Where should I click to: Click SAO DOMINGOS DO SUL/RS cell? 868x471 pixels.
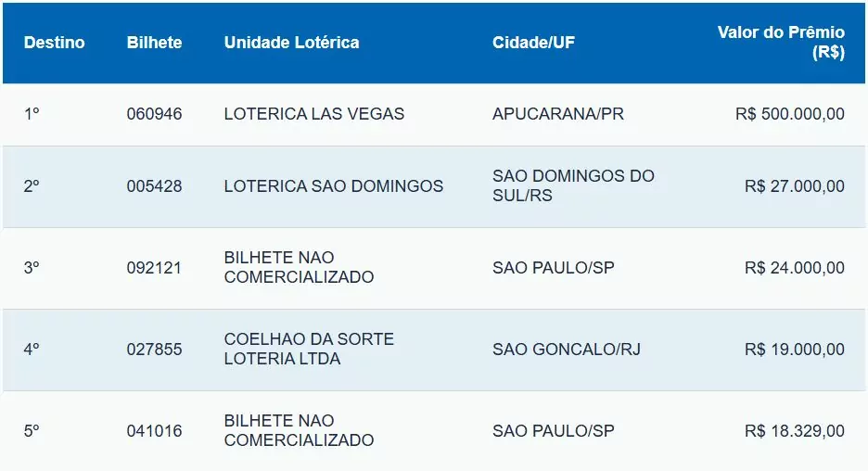pos(573,185)
